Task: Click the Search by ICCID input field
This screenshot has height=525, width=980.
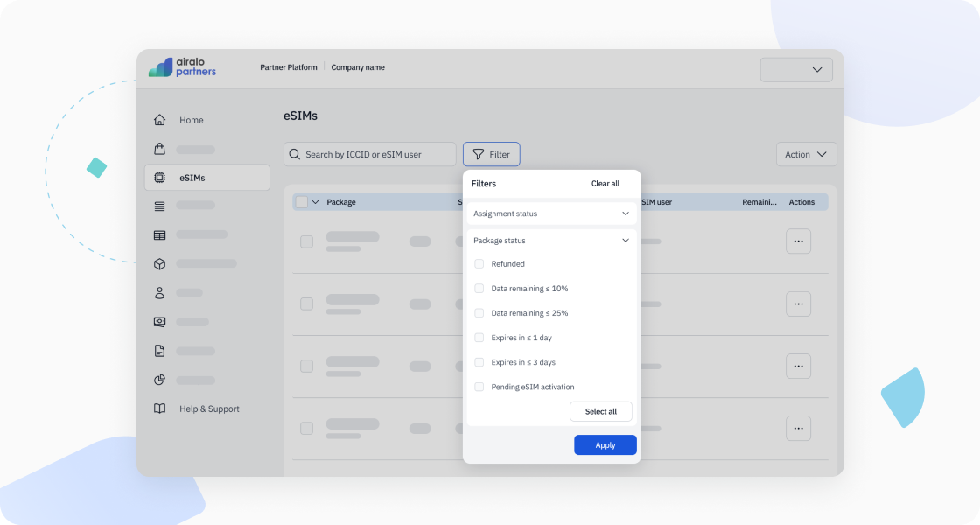Action: click(370, 154)
